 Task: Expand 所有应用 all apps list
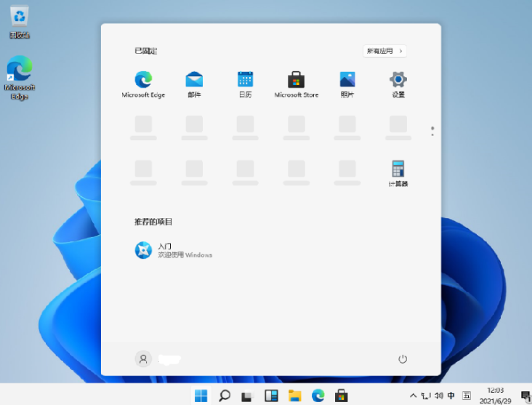384,51
